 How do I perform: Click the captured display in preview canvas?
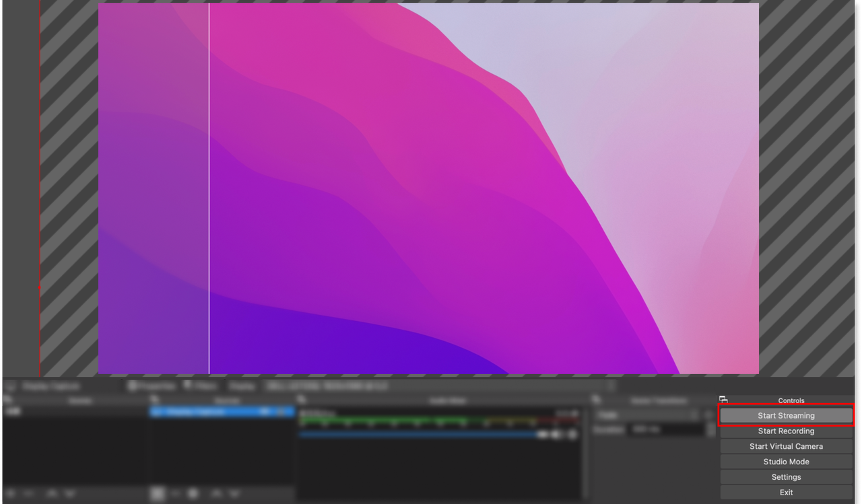[428, 188]
